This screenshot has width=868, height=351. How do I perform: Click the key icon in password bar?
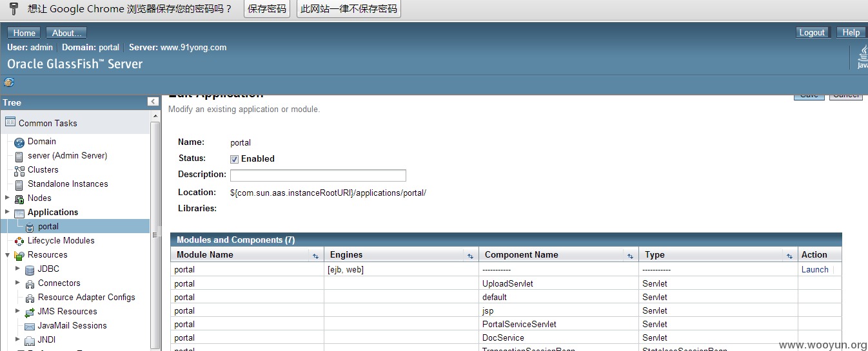[14, 8]
